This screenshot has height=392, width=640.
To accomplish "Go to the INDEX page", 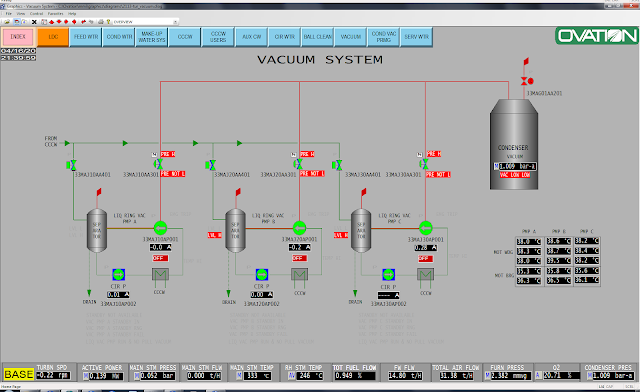I will point(18,37).
